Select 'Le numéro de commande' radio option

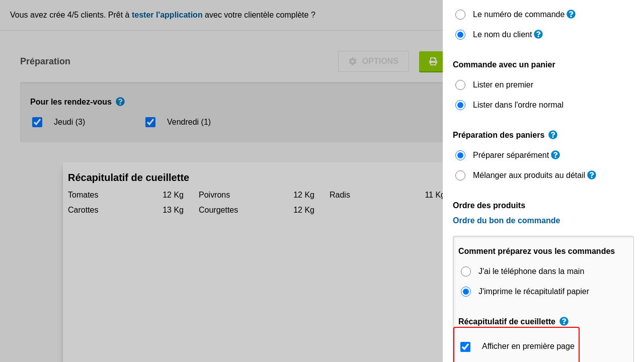(x=460, y=15)
